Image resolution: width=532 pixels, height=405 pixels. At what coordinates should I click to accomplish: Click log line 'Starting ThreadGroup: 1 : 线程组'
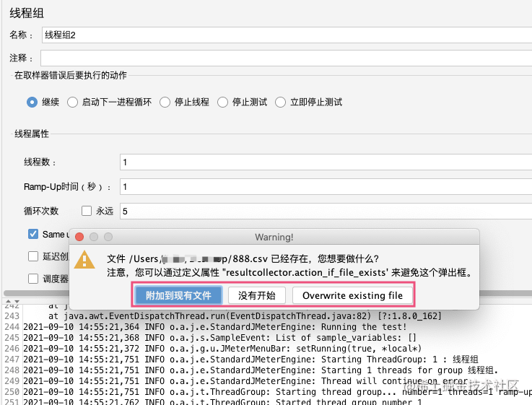pyautogui.click(x=250, y=360)
